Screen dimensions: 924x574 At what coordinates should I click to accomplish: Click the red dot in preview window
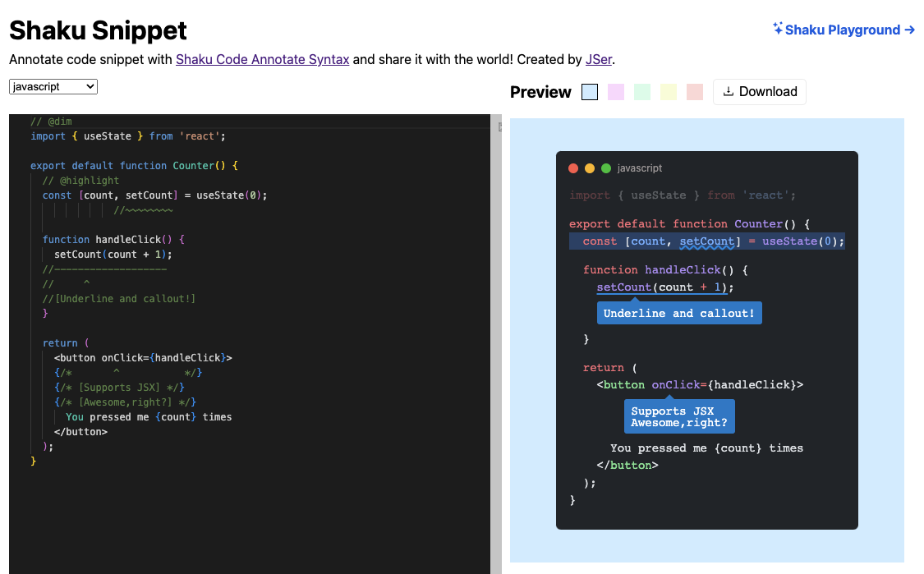click(x=572, y=168)
